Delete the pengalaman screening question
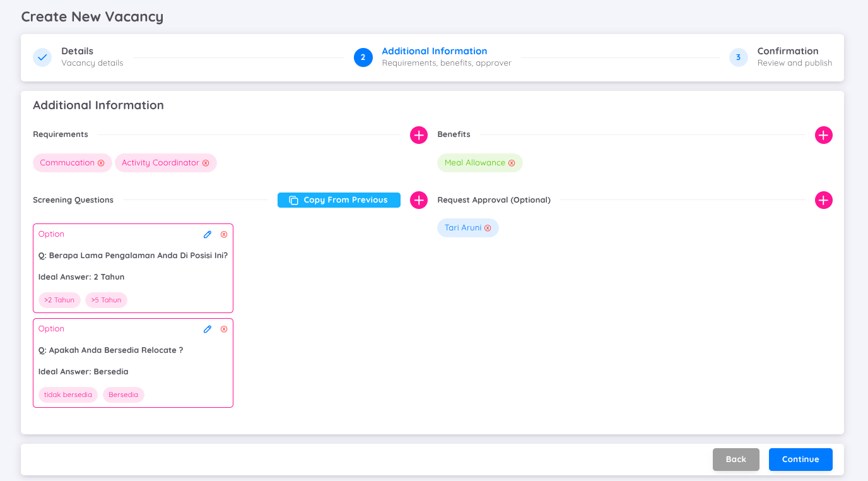868x481 pixels. (224, 234)
